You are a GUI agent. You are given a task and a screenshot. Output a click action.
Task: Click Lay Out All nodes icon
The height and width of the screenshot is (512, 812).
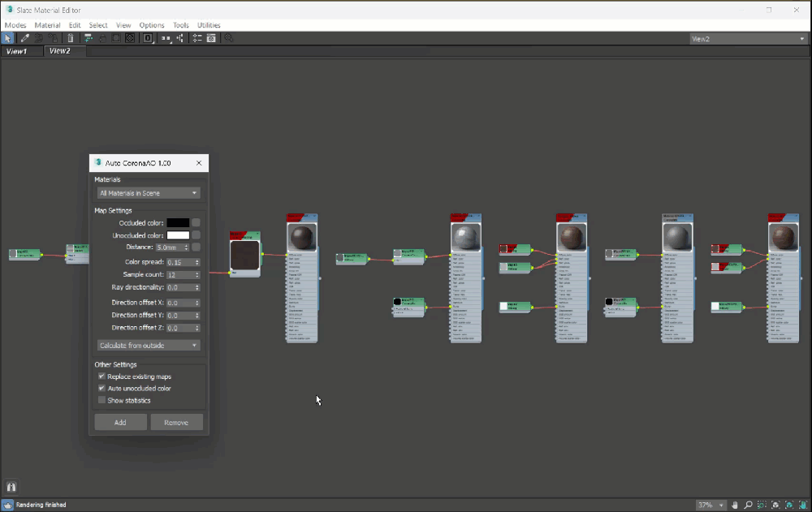166,38
